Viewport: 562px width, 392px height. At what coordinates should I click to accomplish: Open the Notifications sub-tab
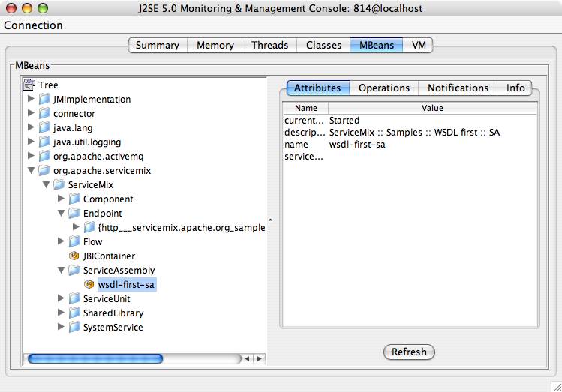pos(458,88)
